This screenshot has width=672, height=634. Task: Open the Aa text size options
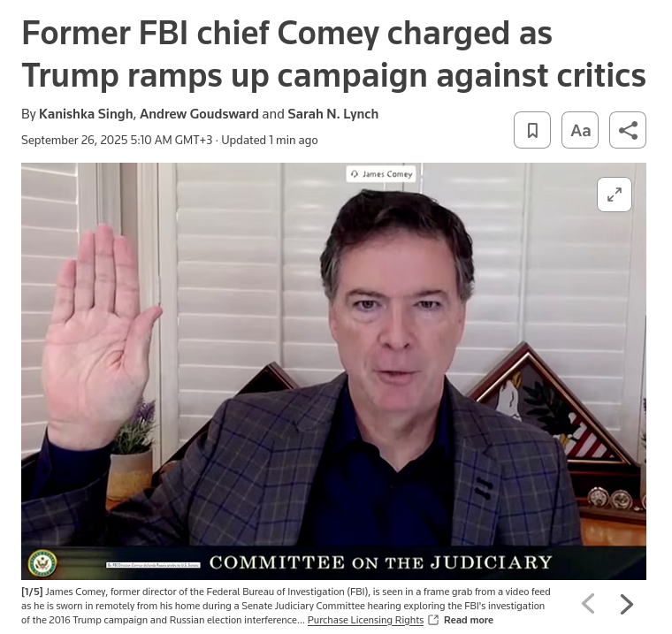[580, 130]
